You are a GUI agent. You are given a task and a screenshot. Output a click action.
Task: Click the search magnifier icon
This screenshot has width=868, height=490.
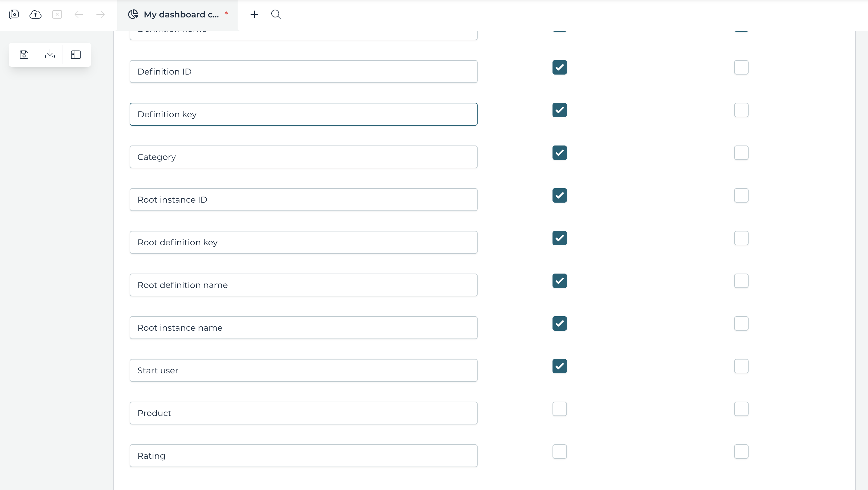coord(275,14)
